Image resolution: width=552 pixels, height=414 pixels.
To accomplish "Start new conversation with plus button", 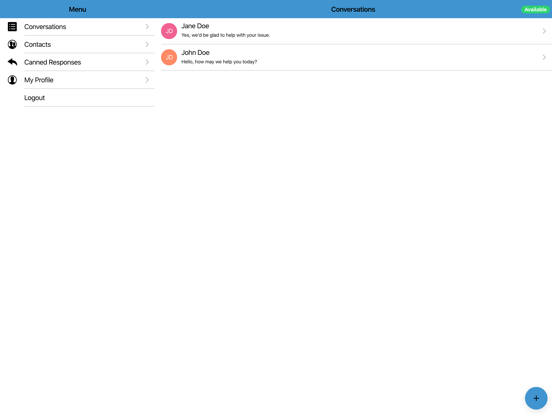I will [536, 398].
